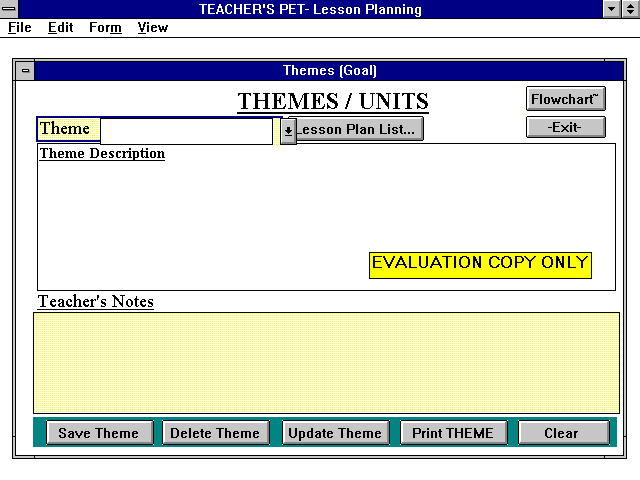Expand the Theme dropdown arrow
The height and width of the screenshot is (480, 640).
click(x=288, y=131)
